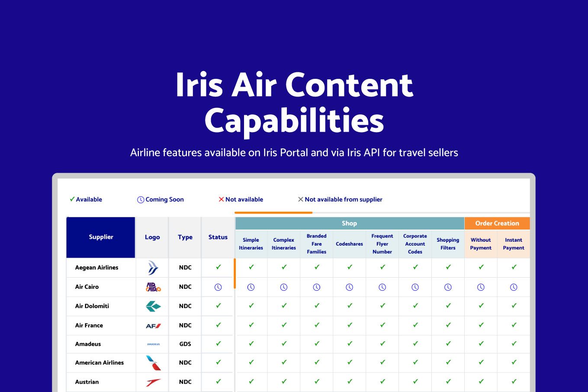Image resolution: width=588 pixels, height=392 pixels.
Task: Click Air France Instant Payment checkmark
Action: [x=514, y=325]
